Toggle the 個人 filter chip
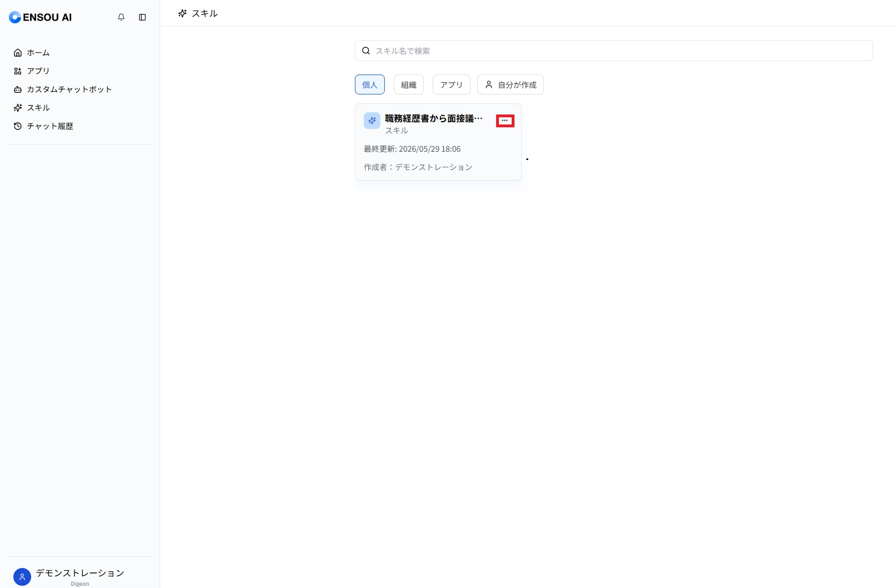The height and width of the screenshot is (588, 896). tap(370, 84)
